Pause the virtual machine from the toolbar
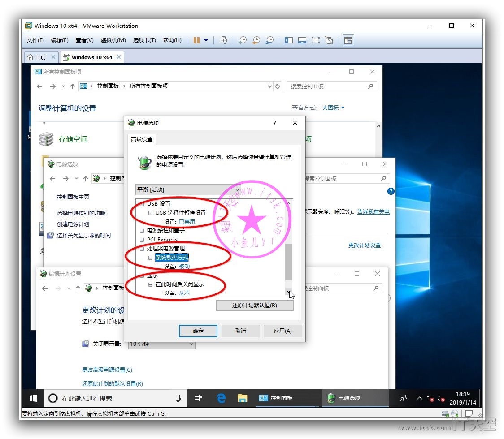This screenshot has width=504, height=439. (x=196, y=40)
